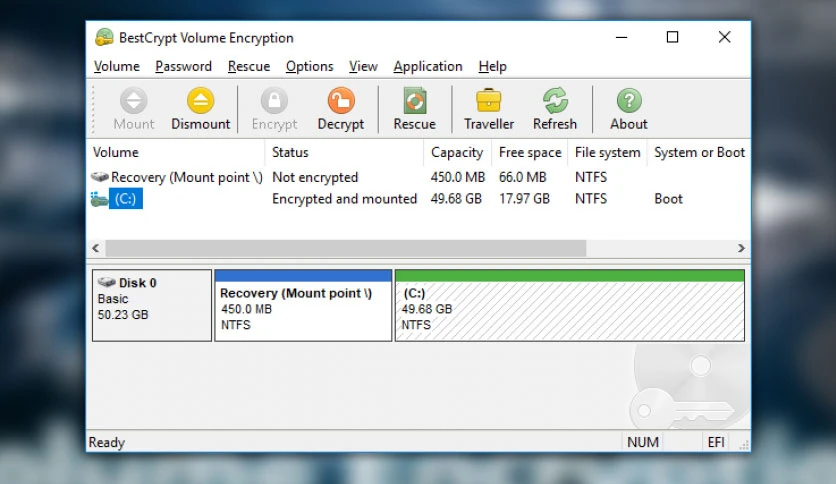836x484 pixels.
Task: Select the Disk 0 Basic 50.23 GB box
Action: click(152, 305)
